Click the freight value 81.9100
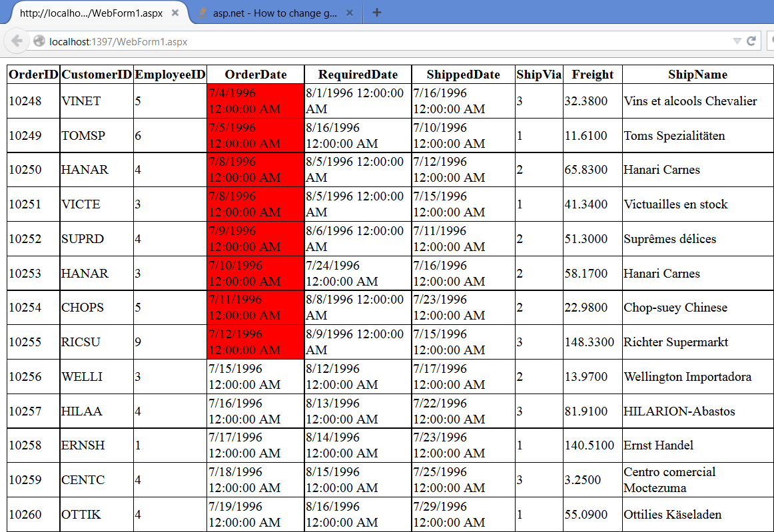This screenshot has width=774, height=532. [593, 411]
